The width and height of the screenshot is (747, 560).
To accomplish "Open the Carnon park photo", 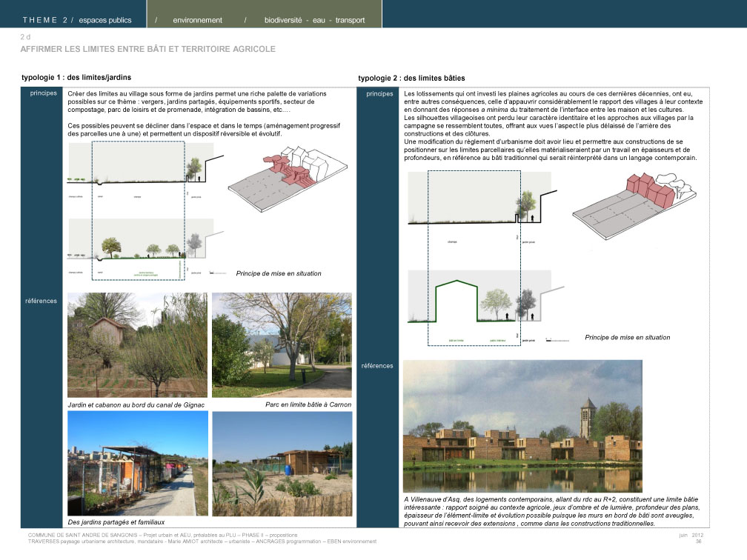I will (282, 344).
